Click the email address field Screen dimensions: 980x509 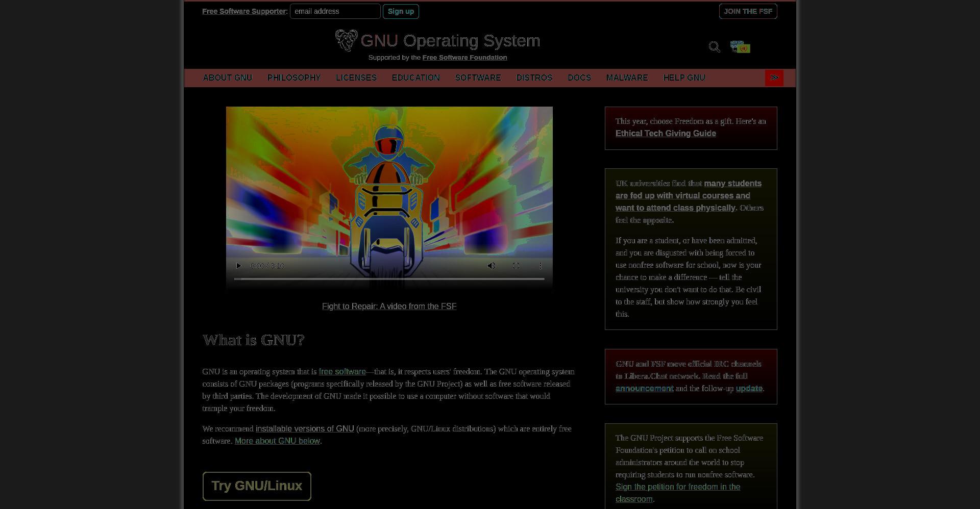pos(335,11)
